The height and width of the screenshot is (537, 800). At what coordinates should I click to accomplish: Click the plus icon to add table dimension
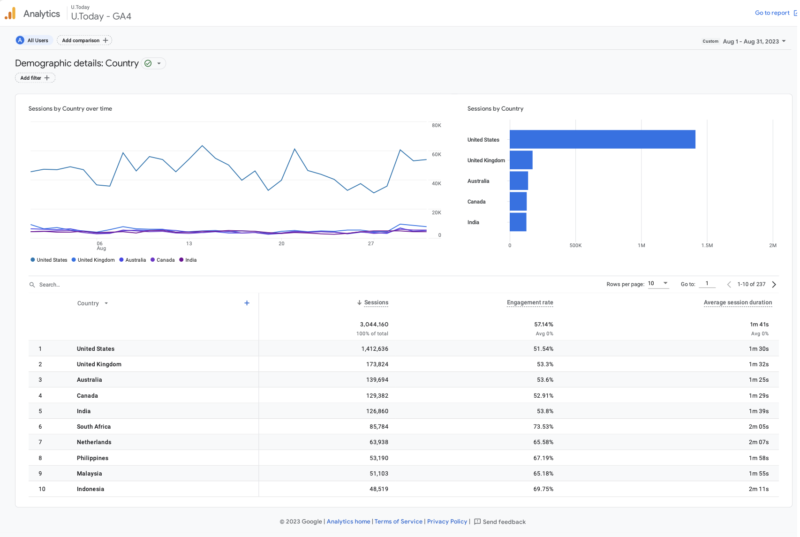247,303
